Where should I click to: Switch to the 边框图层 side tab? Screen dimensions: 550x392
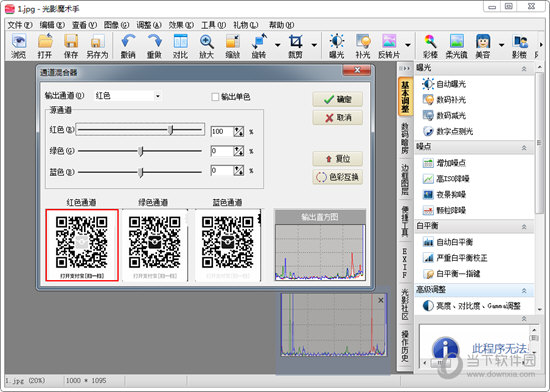point(405,179)
